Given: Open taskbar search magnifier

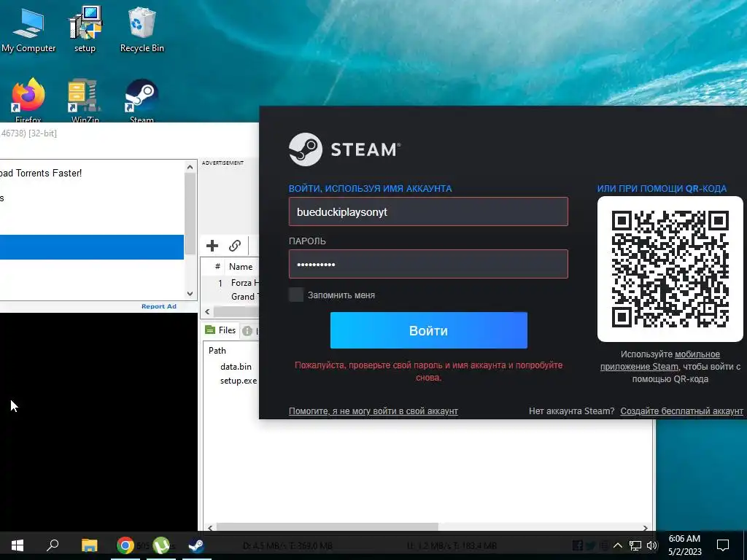Looking at the screenshot, I should [53, 545].
